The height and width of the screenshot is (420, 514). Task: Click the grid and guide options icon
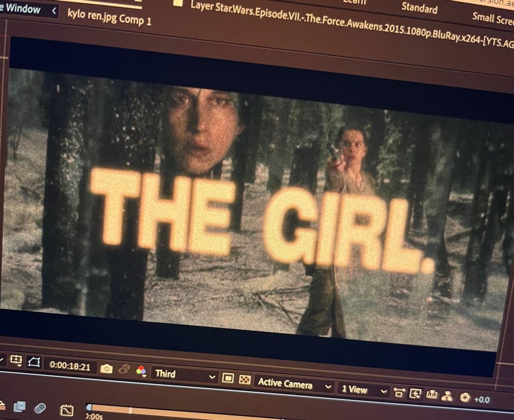(16, 360)
